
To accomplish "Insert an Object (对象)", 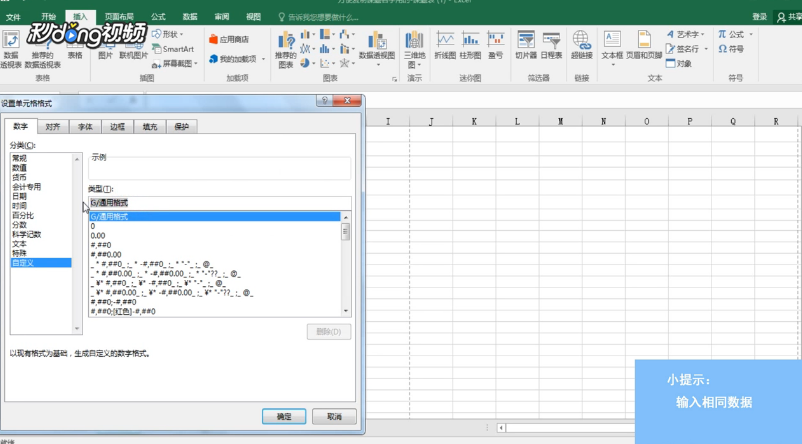I will pyautogui.click(x=679, y=63).
